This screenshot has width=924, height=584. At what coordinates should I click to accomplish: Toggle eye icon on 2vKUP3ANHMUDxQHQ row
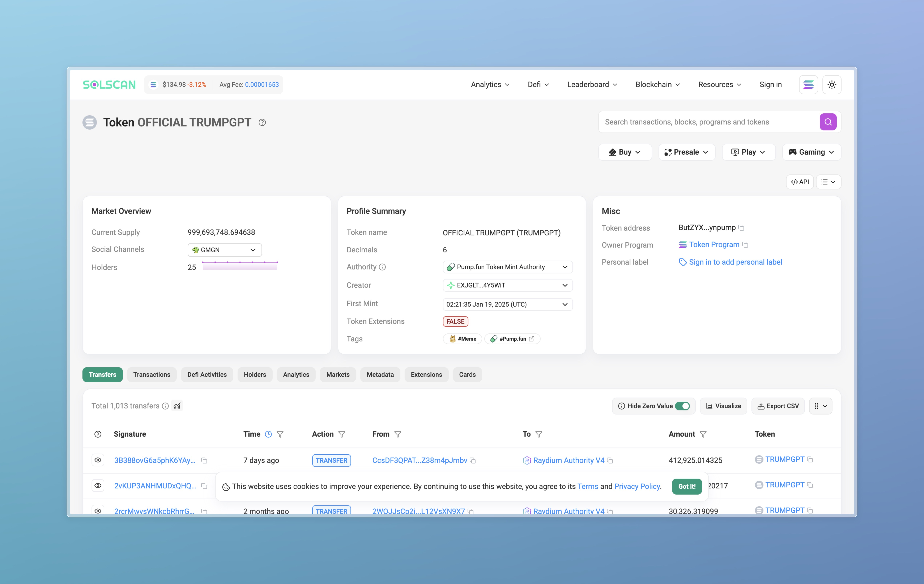coord(98,486)
